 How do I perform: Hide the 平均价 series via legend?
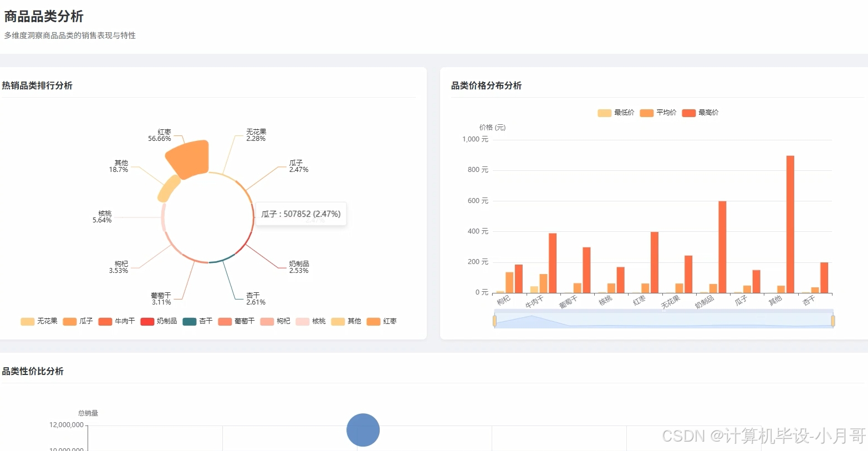tap(658, 113)
